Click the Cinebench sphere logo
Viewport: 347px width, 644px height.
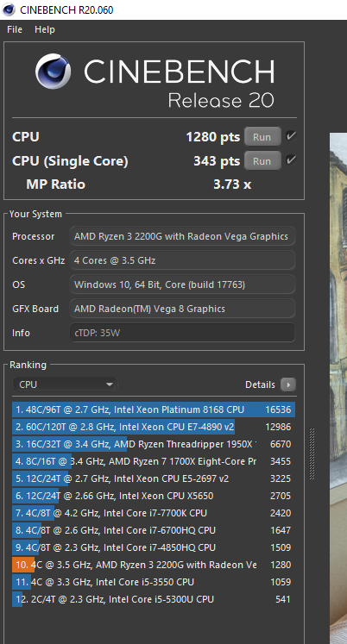coord(53,72)
